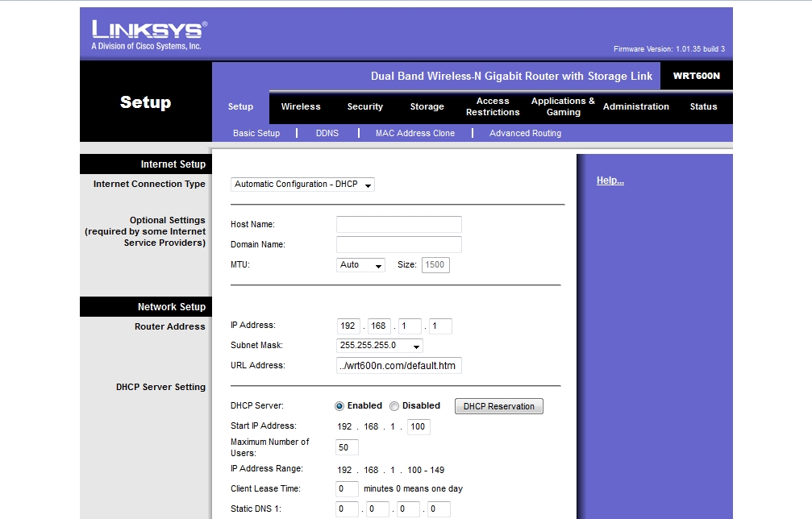Click the Domain Name input field
The image size is (812, 519).
pos(399,244)
